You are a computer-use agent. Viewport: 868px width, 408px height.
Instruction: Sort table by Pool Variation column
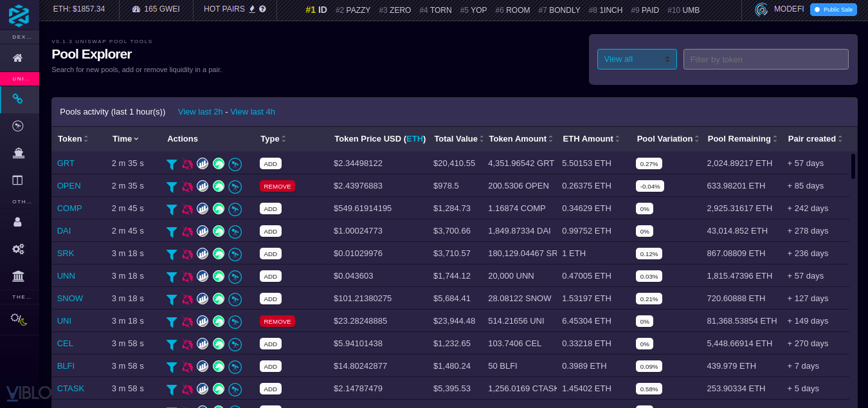click(667, 138)
